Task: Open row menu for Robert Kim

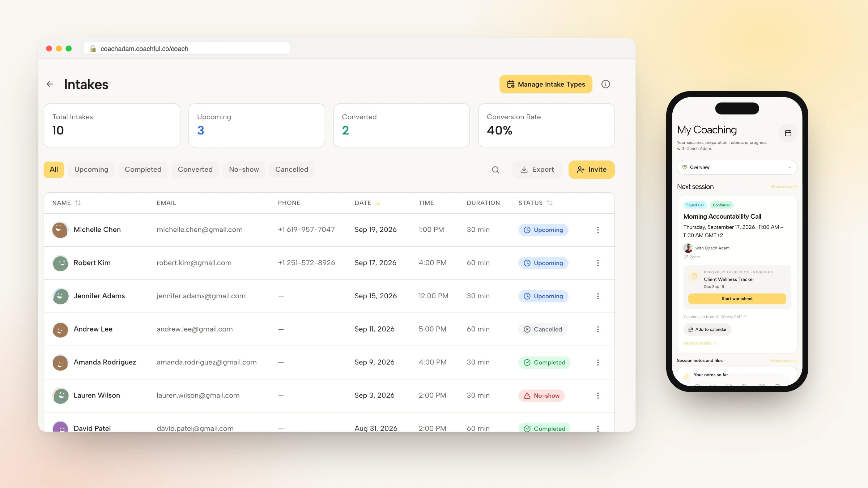Action: pos(598,263)
